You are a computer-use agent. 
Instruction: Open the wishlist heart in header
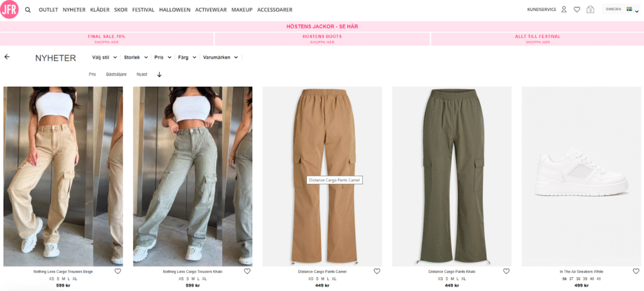point(577,9)
